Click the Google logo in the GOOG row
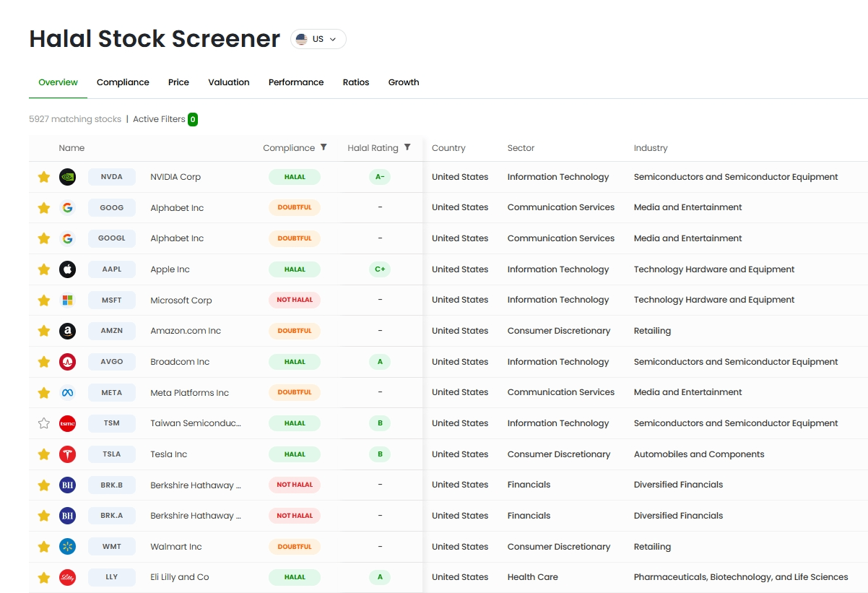The image size is (868, 593). [67, 208]
